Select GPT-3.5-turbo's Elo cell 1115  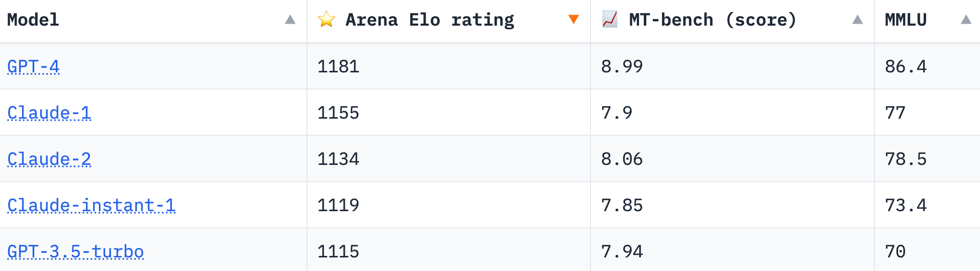coord(338,251)
